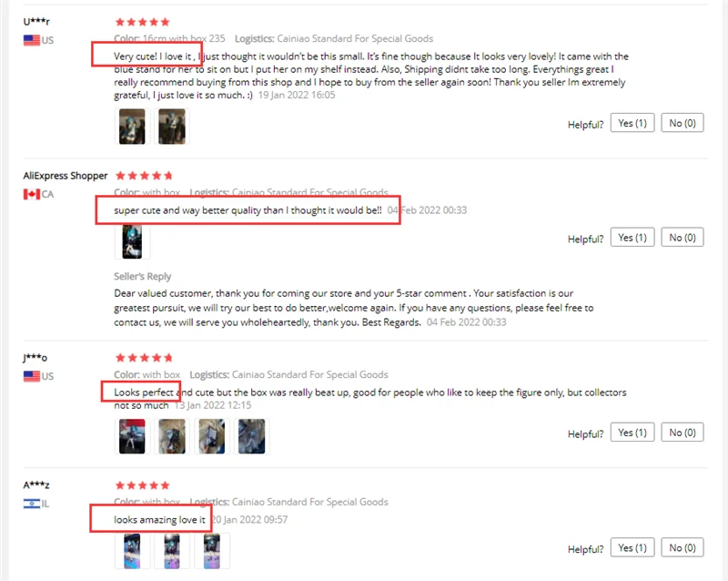
Task: Vote Yes (1) on AliExpress Shopper's review
Action: pyautogui.click(x=632, y=238)
